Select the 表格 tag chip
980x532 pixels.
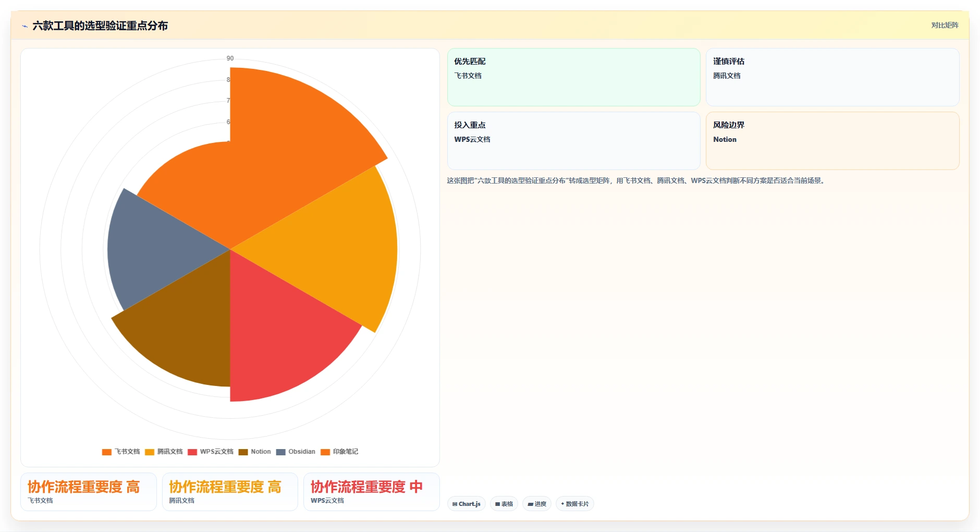[504, 504]
